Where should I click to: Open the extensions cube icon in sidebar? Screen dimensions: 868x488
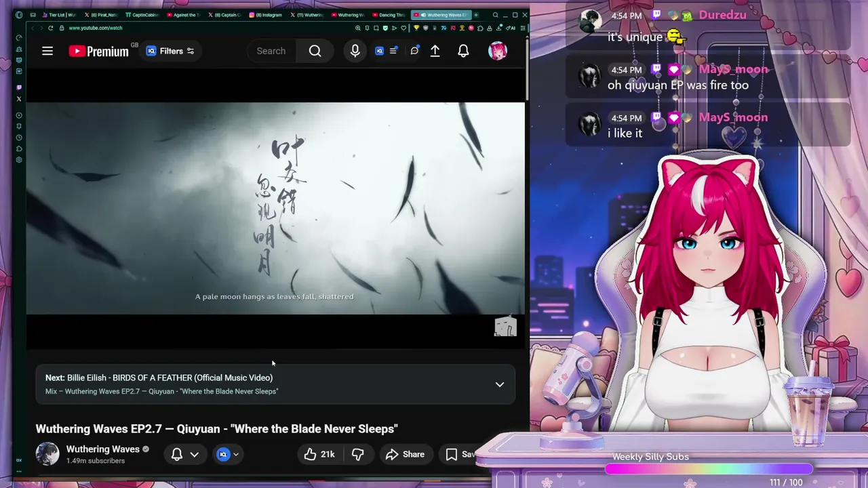pyautogui.click(x=18, y=148)
